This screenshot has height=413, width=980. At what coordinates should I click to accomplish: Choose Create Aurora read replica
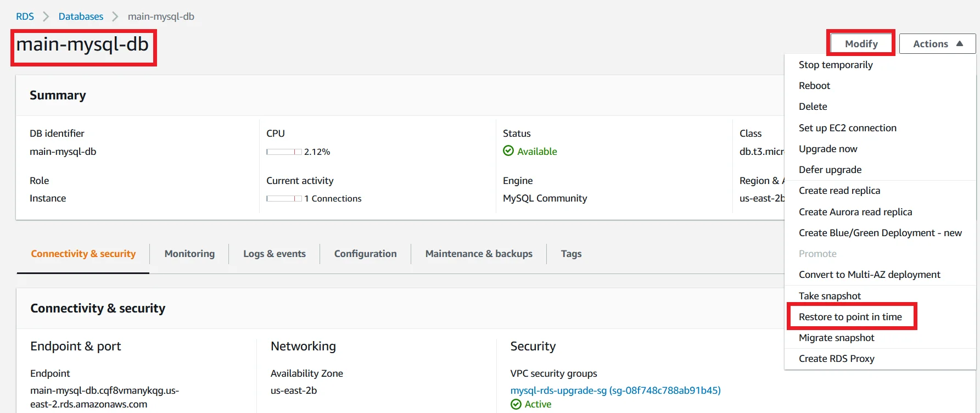click(855, 212)
